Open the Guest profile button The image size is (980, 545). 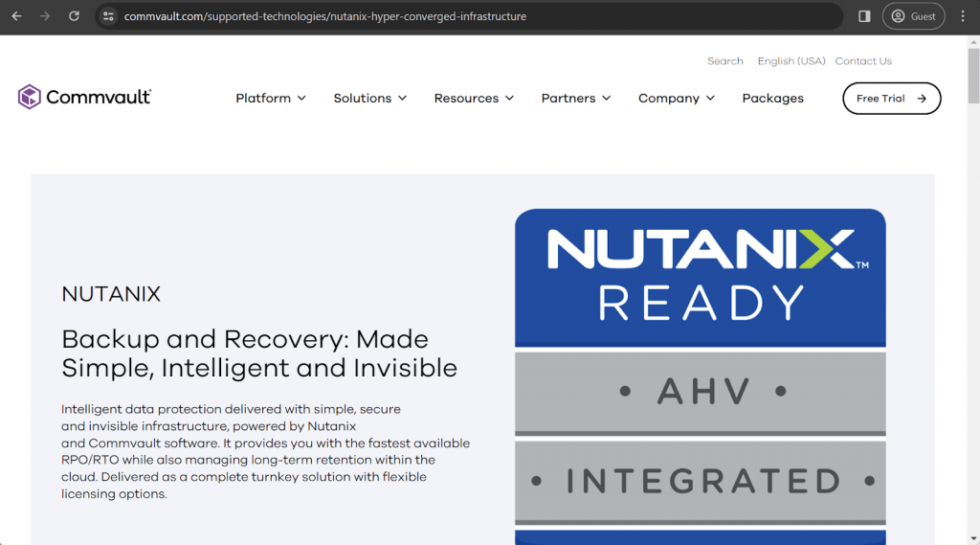click(x=913, y=16)
